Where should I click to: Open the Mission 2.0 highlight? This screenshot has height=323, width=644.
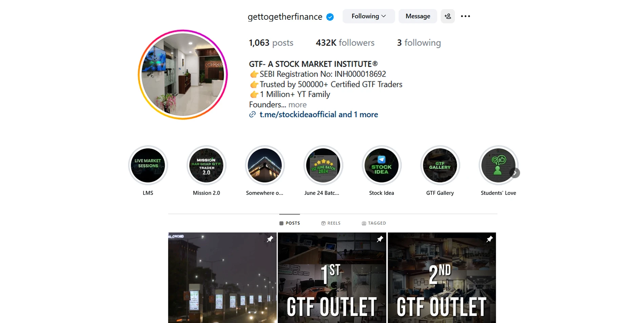click(206, 165)
